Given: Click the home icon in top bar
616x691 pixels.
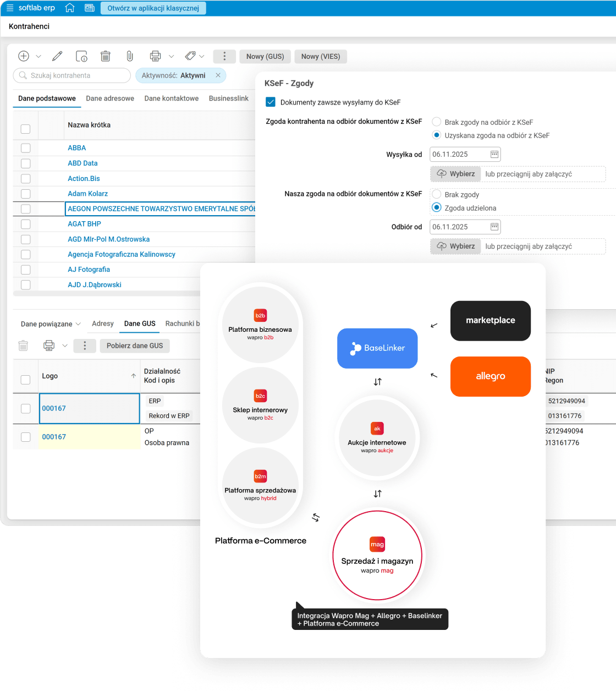Looking at the screenshot, I should (70, 8).
